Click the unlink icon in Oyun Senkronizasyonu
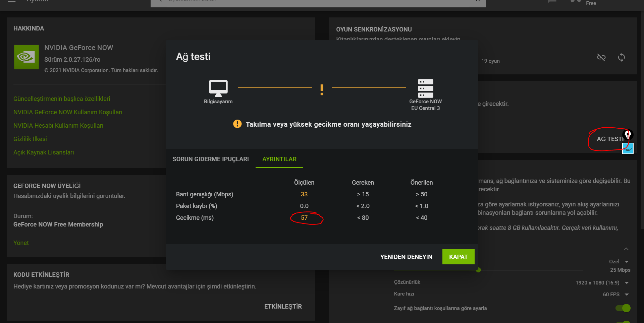Screen dimensions: 644x323 (601, 57)
